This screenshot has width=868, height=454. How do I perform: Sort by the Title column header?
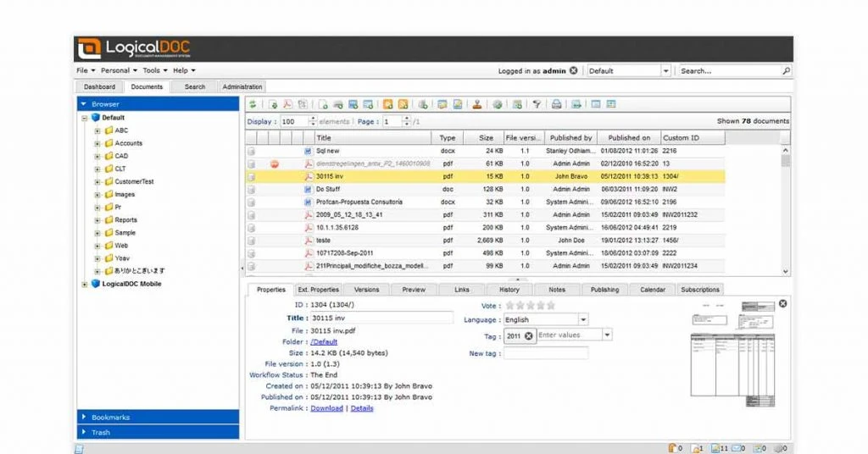pos(373,138)
